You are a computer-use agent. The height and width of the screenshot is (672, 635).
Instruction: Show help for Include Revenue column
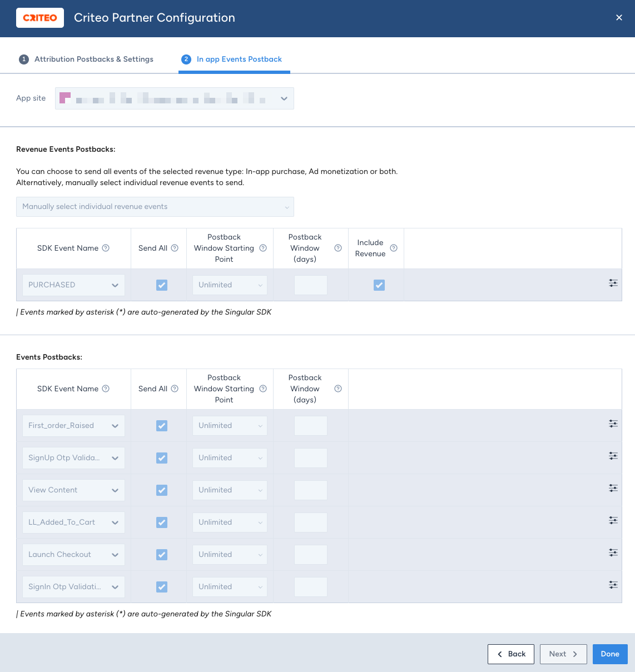tap(394, 248)
